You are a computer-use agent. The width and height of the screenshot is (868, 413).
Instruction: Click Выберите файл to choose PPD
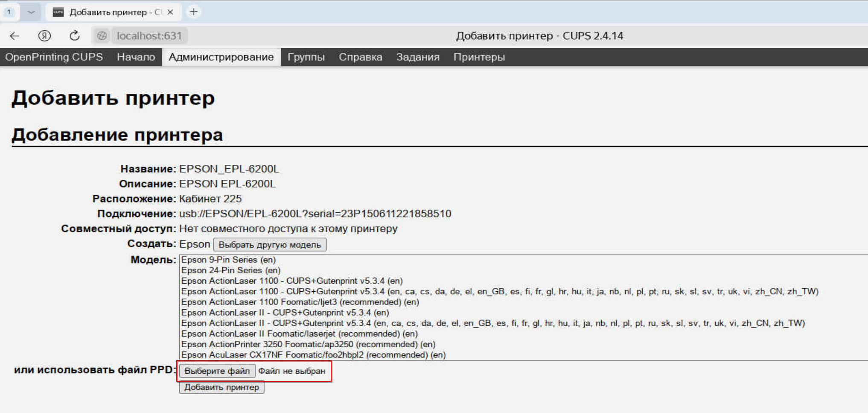(x=217, y=371)
